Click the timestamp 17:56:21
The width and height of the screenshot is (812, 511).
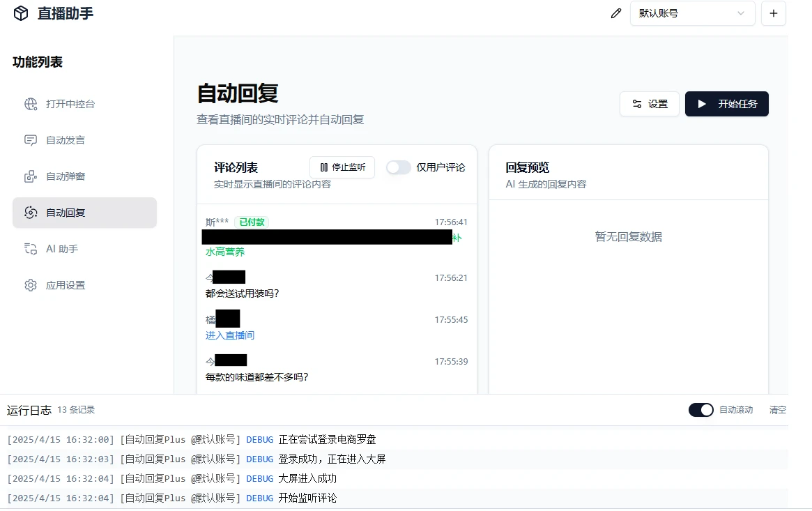(451, 278)
